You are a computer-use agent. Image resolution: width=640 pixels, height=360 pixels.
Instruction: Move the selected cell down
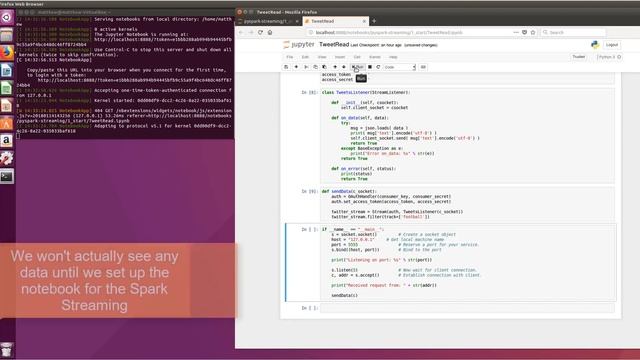pos(344,67)
